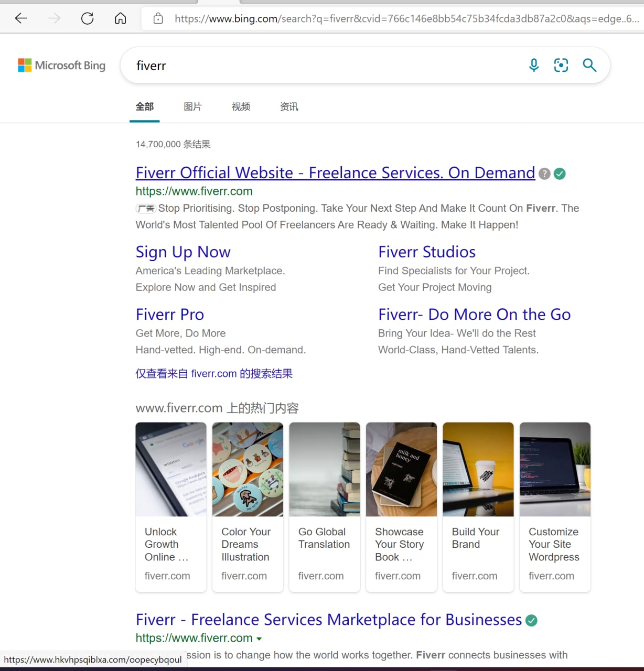Viewport: 644px width, 671px height.
Task: Click Find Specialists for Your Project text
Action: [x=454, y=270]
